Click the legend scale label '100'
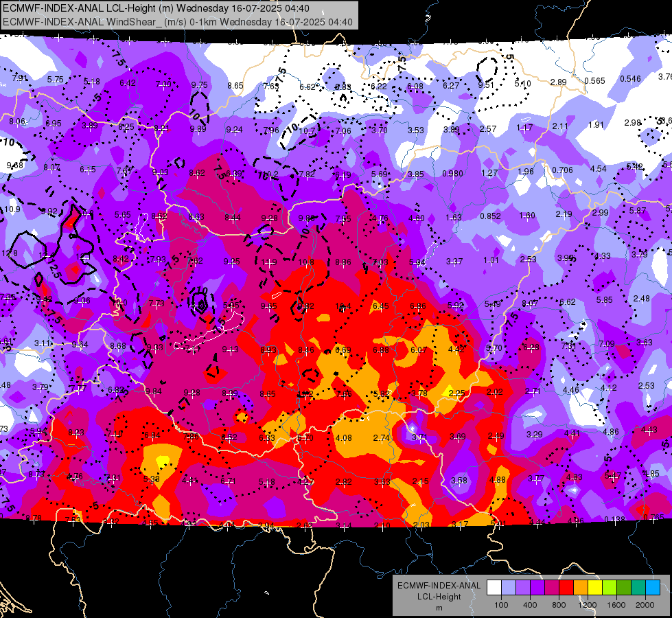The width and height of the screenshot is (672, 618). click(501, 605)
